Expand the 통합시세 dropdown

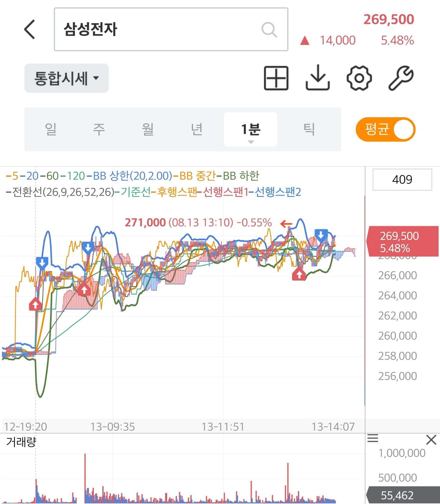(x=67, y=78)
